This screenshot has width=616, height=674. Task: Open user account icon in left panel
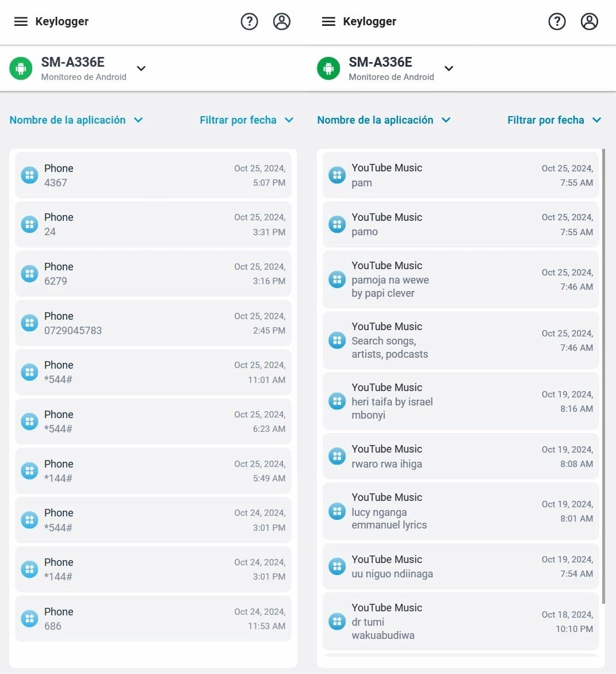pos(282,21)
